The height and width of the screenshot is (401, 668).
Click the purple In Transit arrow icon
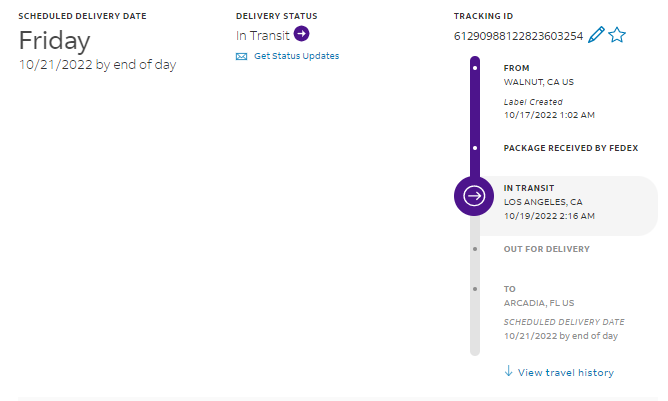[301, 35]
